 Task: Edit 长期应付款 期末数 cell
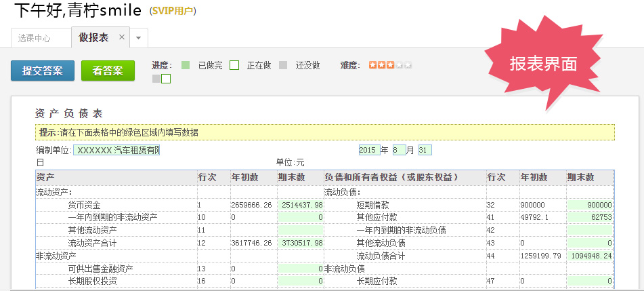[591, 281]
